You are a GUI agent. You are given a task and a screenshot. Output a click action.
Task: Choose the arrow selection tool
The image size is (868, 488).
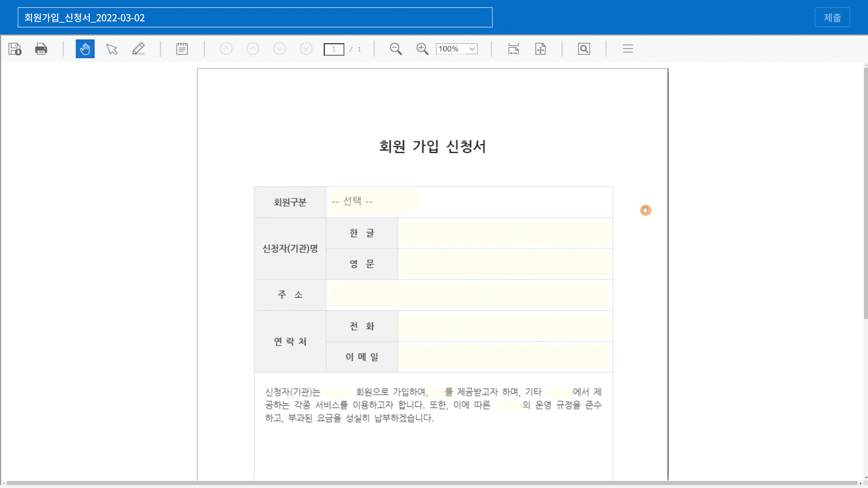(112, 49)
